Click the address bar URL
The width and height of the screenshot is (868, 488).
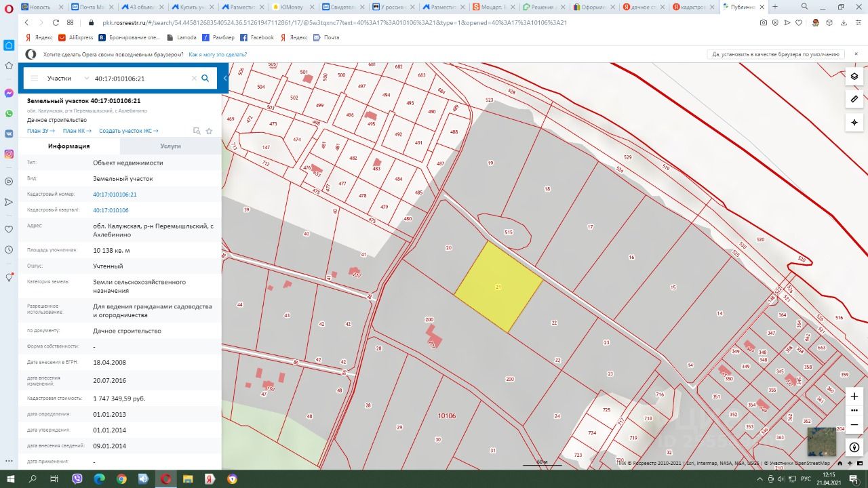pos(335,22)
